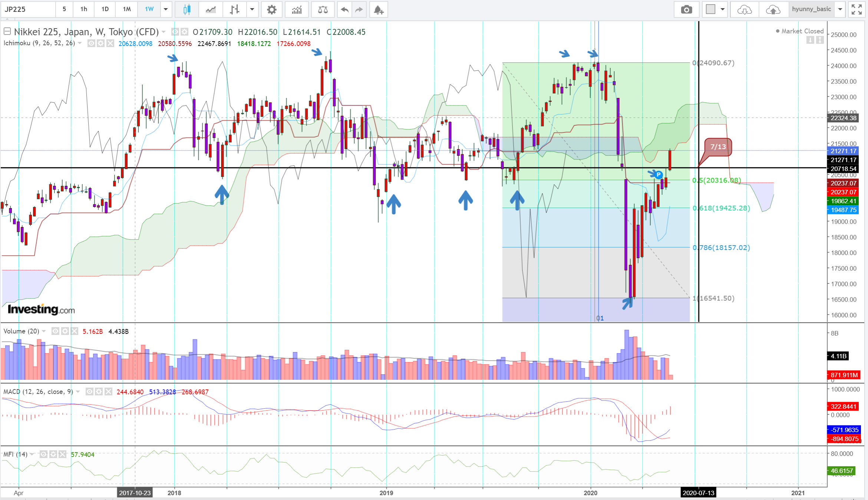Image resolution: width=868 pixels, height=500 pixels.
Task: Open the indicators menu
Action: (x=297, y=10)
